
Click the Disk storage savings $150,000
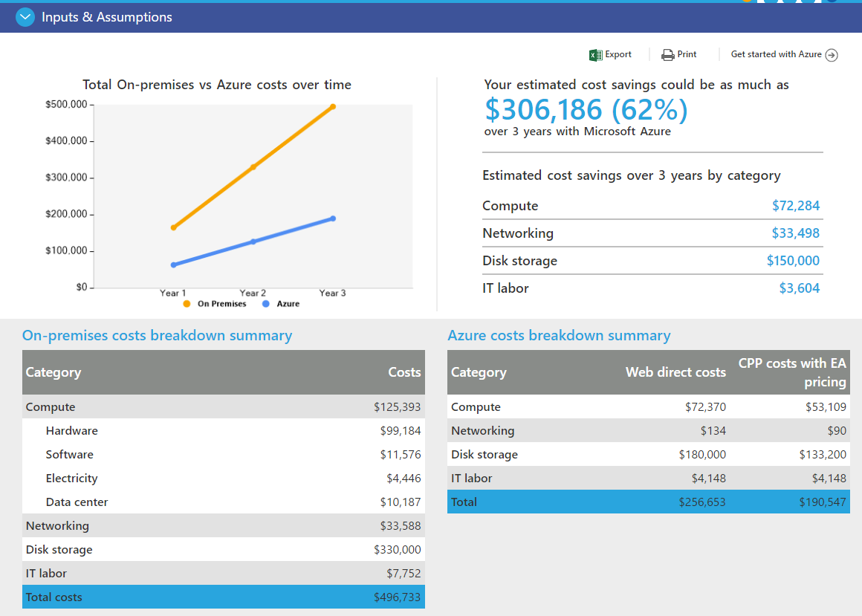793,261
